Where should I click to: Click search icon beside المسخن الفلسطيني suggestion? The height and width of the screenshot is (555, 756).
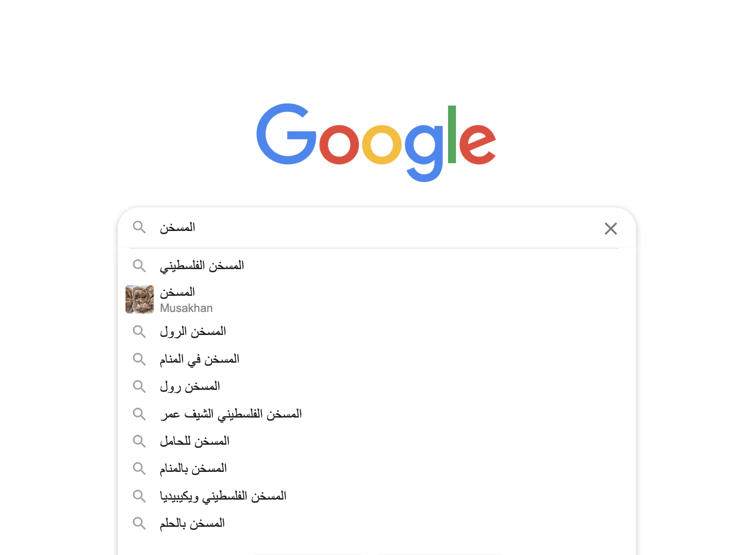(139, 266)
